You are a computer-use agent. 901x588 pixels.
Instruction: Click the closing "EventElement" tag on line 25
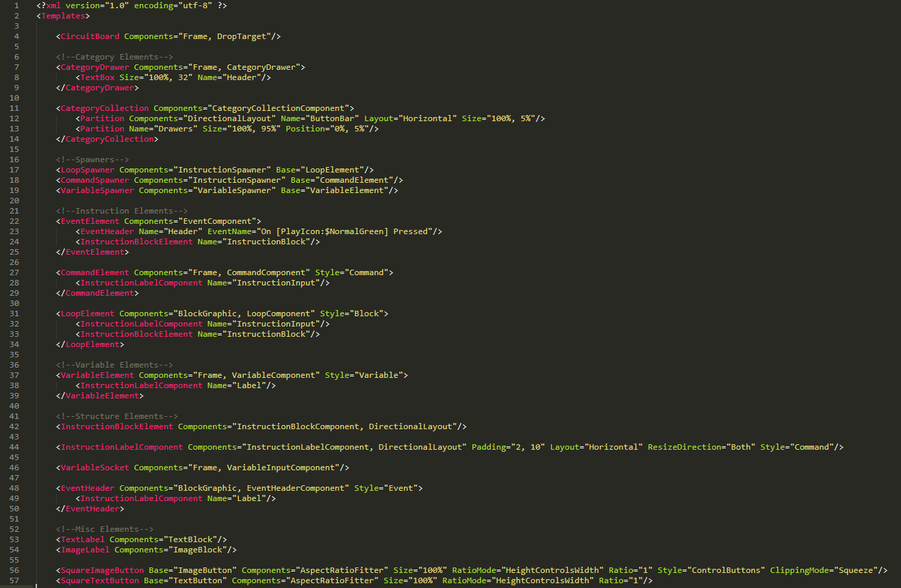point(95,252)
